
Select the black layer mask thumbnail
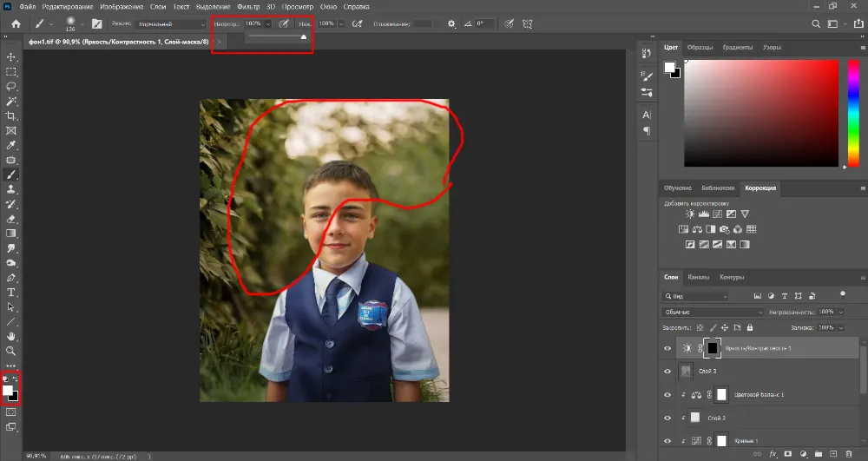pos(712,347)
